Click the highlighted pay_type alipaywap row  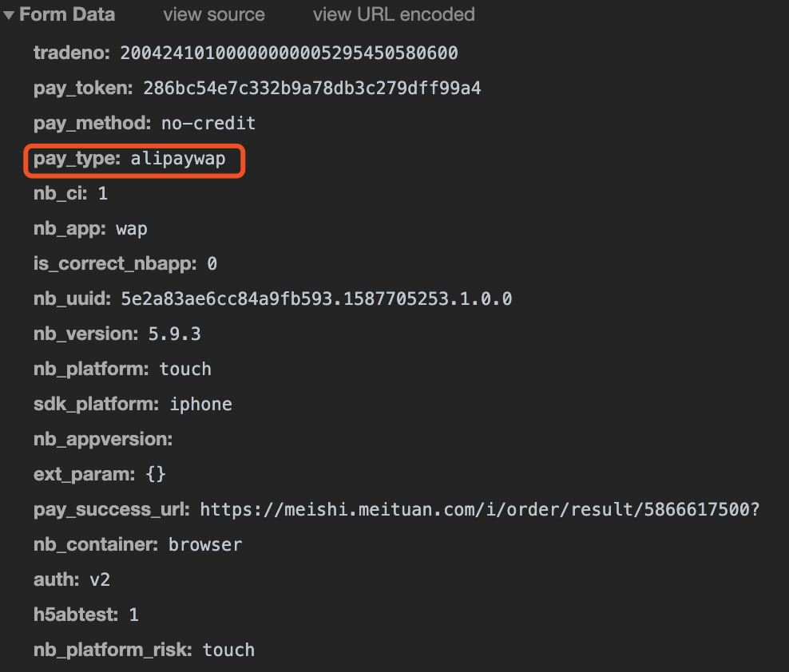134,160
